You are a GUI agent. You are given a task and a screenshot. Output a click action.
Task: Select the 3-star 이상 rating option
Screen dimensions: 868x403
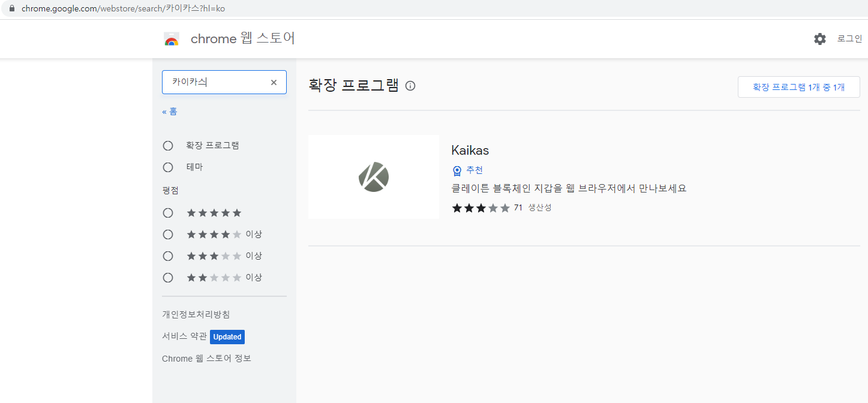pyautogui.click(x=167, y=255)
